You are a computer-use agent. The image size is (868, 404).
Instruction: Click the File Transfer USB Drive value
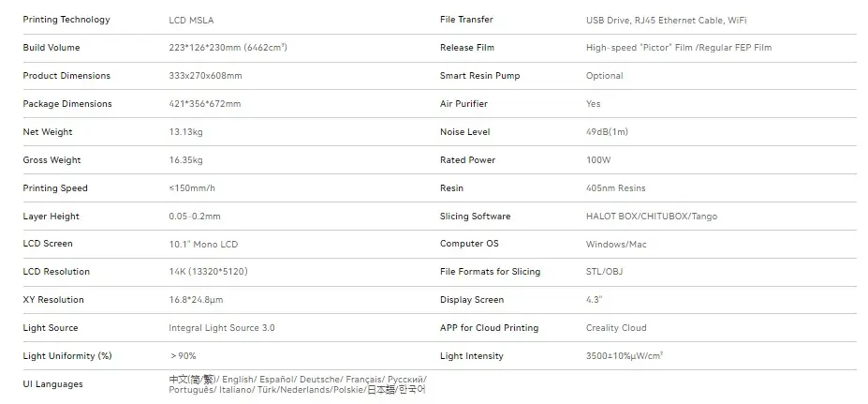667,21
